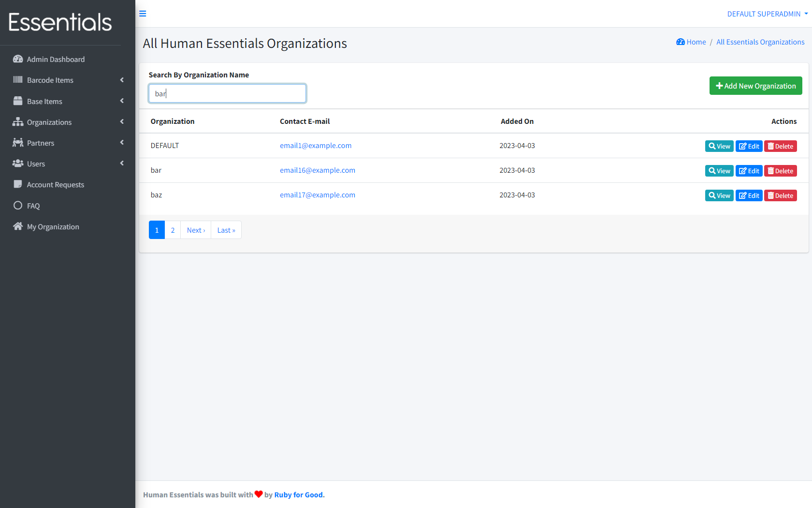Click the Organizations sitemap icon

coord(18,121)
